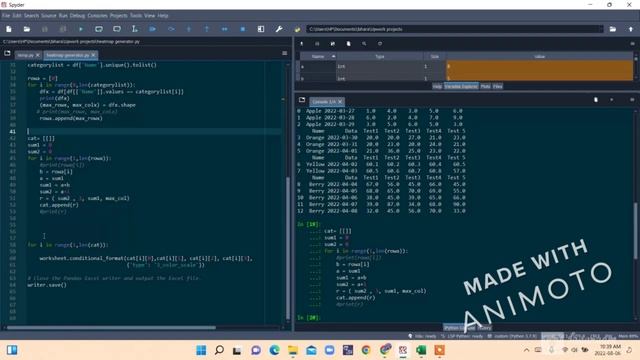Image resolution: width=640 pixels, height=360 pixels.
Task: Run the current cell
Action: pyautogui.click(x=99, y=29)
